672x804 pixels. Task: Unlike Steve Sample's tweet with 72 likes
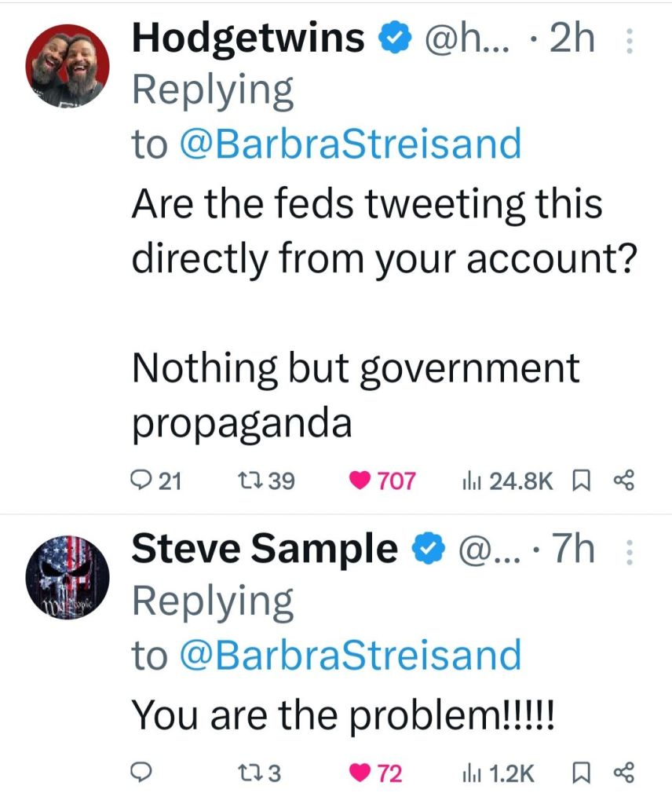(360, 773)
